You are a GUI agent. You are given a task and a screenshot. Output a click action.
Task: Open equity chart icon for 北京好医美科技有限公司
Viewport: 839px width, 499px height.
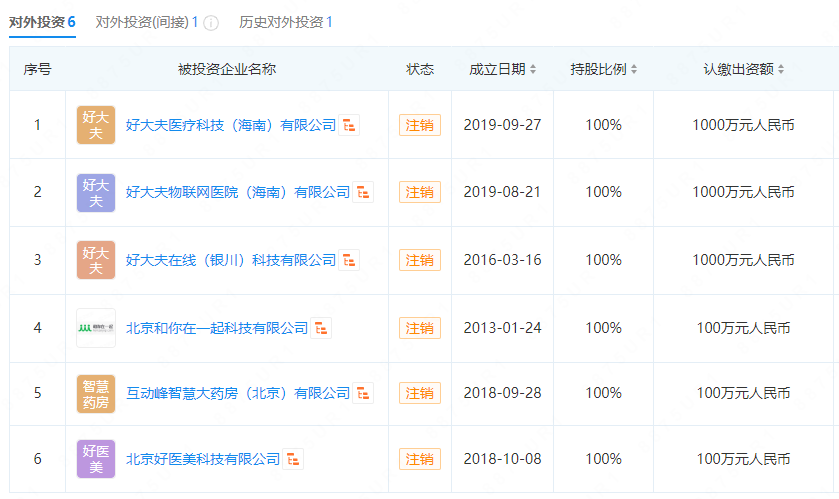click(x=293, y=459)
